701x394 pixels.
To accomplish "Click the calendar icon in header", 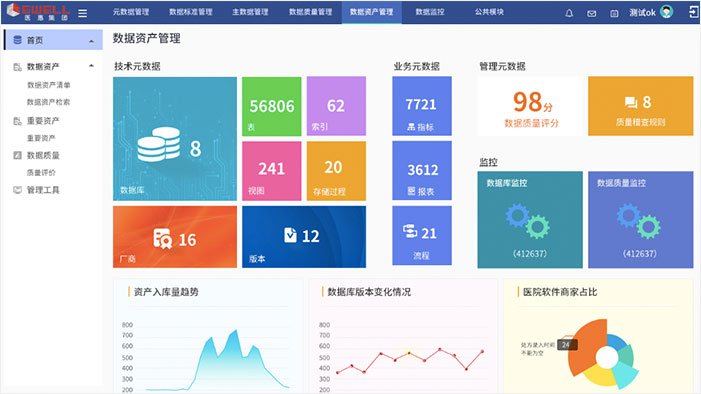I will point(614,13).
